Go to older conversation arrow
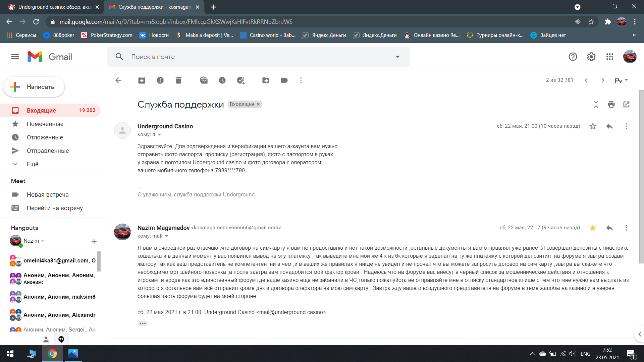Image resolution: width=644 pixels, height=362 pixels. pos(603,80)
